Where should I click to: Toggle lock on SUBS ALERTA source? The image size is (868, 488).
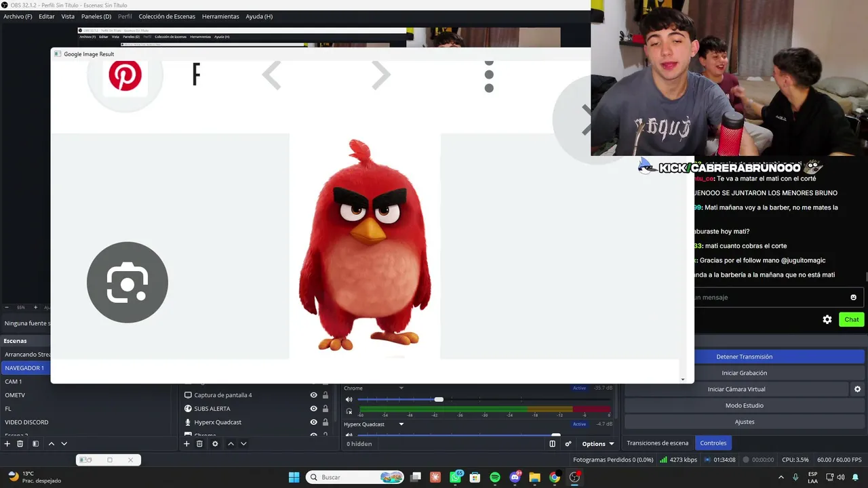pyautogui.click(x=325, y=409)
